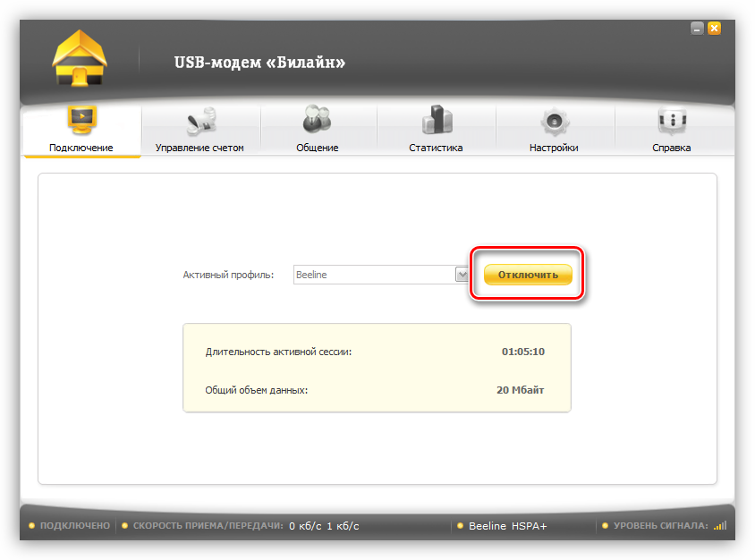Open the Статистика bar chart icon
755x560 pixels.
pos(436,121)
